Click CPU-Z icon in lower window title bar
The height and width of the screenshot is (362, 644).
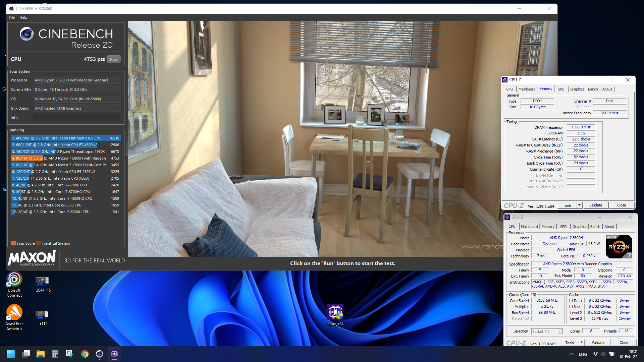507,217
